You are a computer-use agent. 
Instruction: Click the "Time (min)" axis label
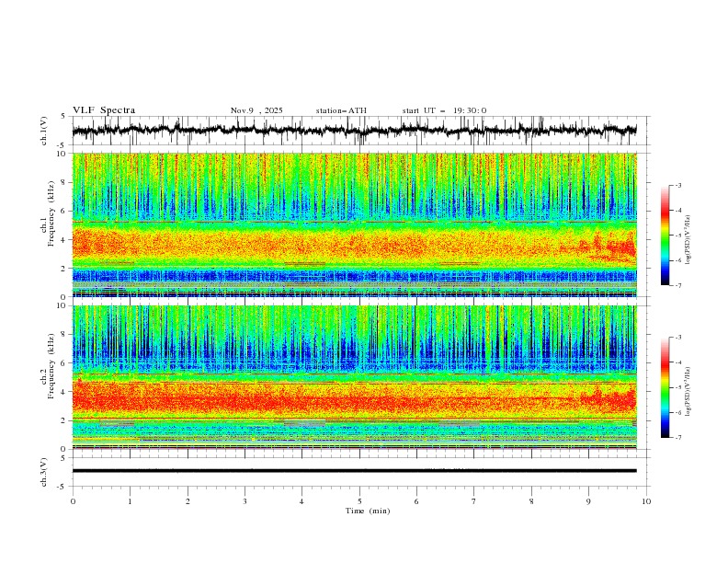coord(368,511)
